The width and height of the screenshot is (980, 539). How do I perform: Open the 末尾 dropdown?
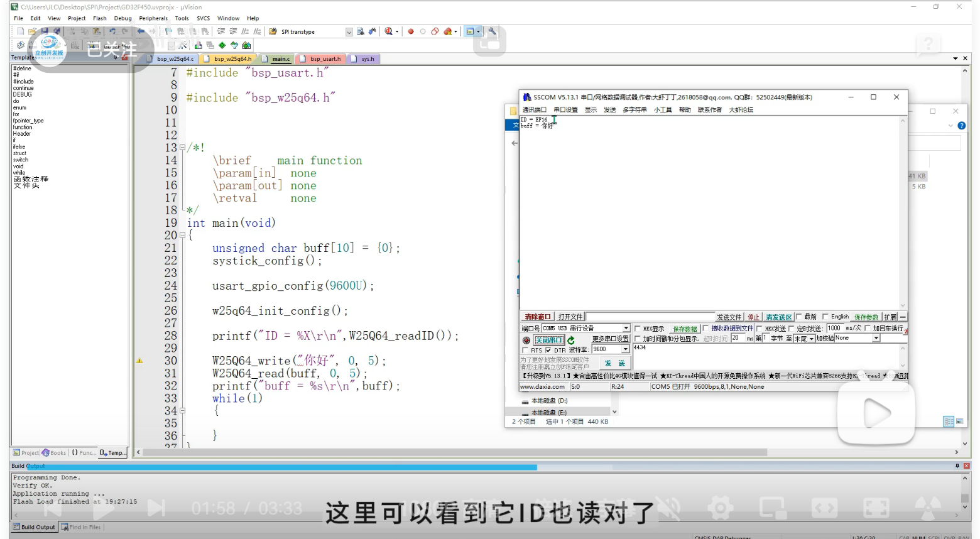point(811,339)
